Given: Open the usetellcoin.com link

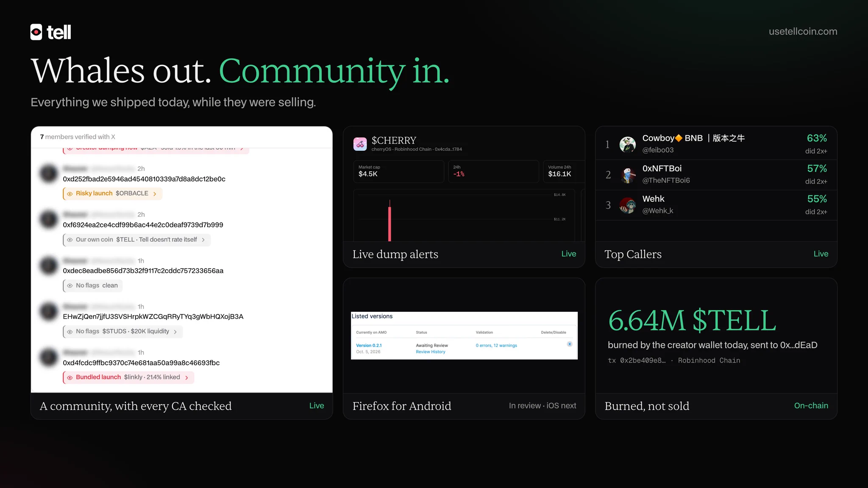Looking at the screenshot, I should coord(803,31).
